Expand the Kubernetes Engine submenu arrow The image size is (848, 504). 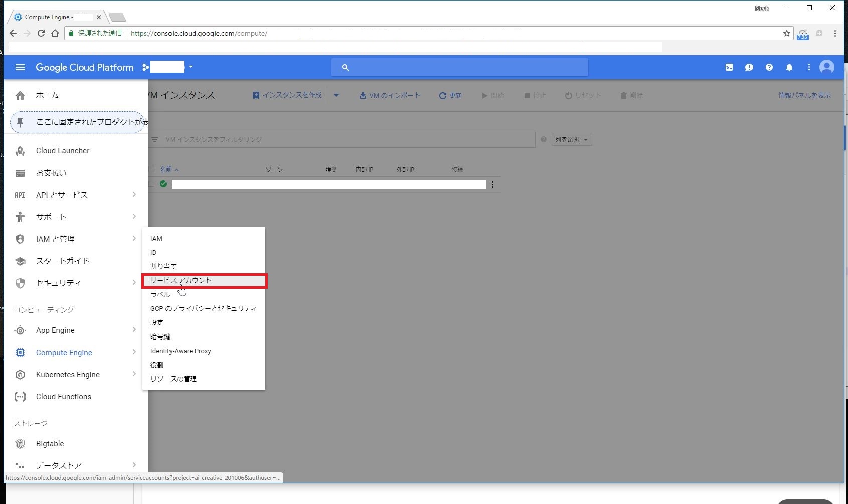pos(134,374)
